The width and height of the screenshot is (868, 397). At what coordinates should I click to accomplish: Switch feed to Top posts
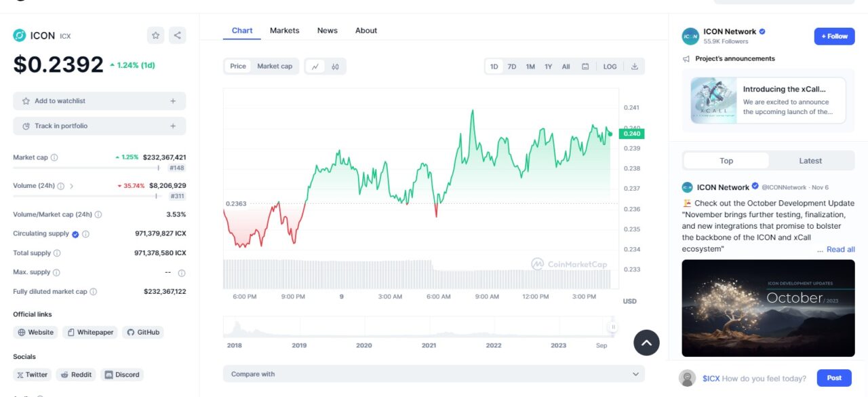point(726,161)
